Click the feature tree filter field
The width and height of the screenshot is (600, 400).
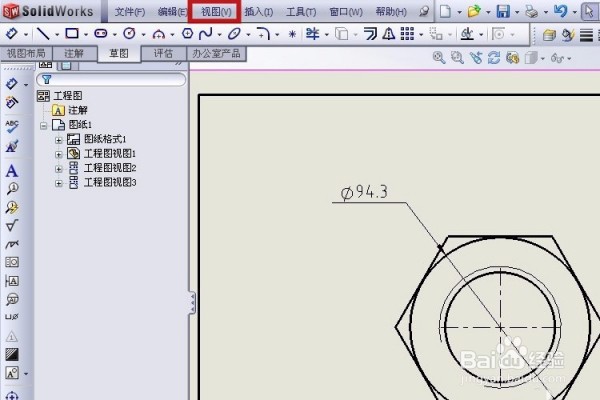[x=111, y=79]
